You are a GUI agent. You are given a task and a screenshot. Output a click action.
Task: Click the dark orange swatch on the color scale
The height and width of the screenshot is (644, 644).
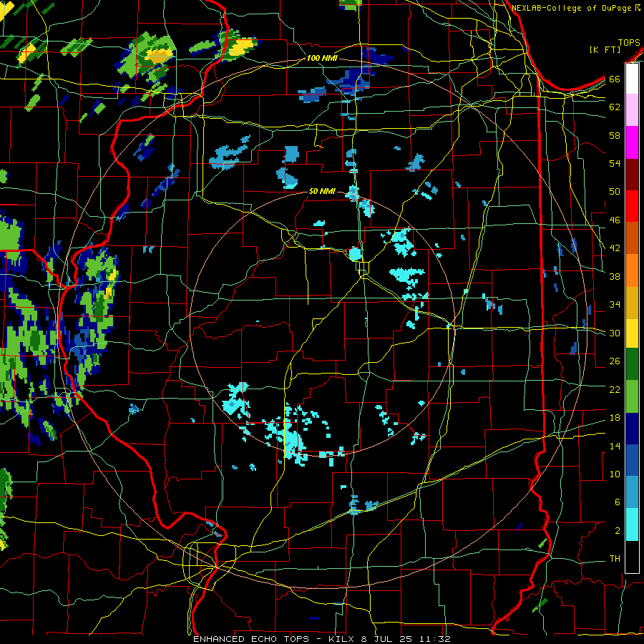632,238
